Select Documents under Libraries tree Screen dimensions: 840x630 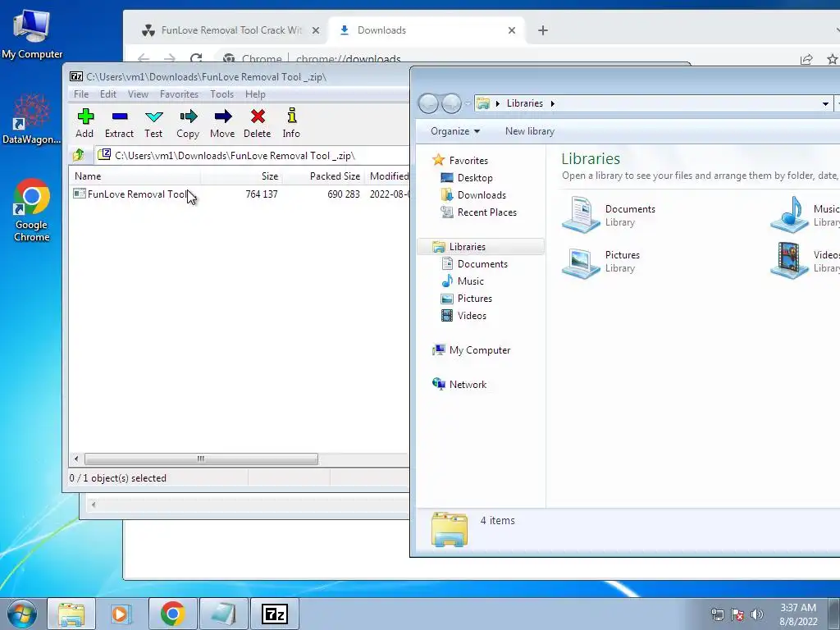pos(482,263)
